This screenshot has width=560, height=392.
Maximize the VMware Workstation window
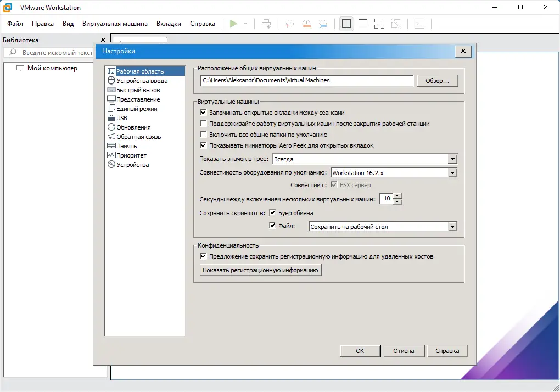pos(520,7)
